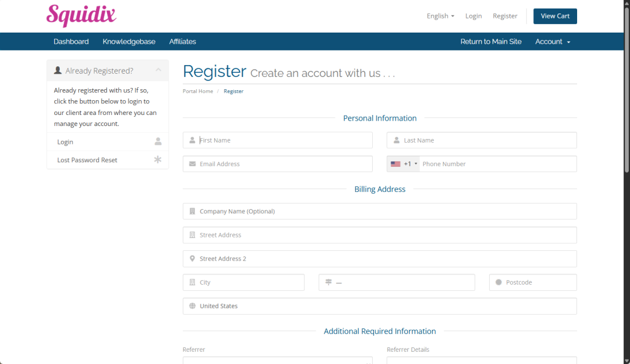Click the asterisk icon beside Lost Password Reset
Viewport: 630px width, 364px height.
point(158,160)
